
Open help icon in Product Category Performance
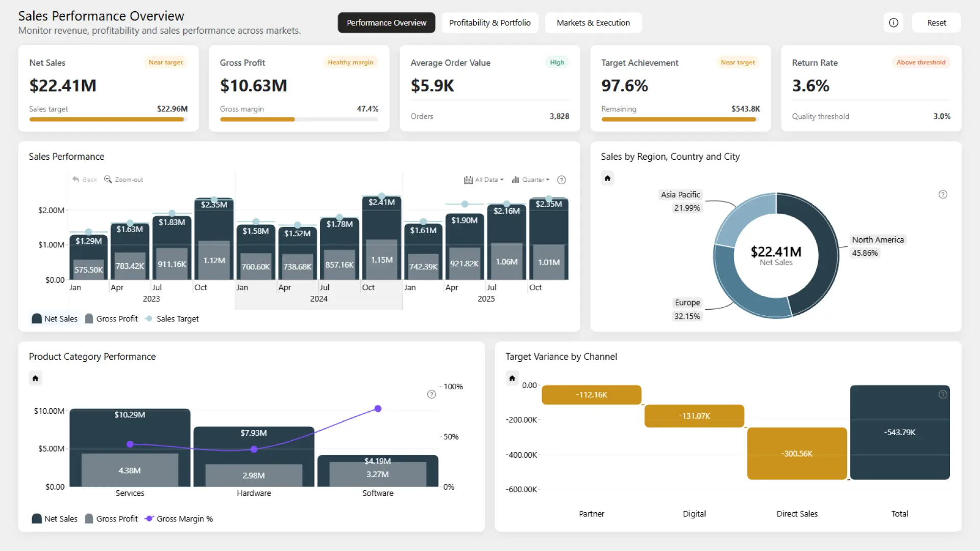431,394
